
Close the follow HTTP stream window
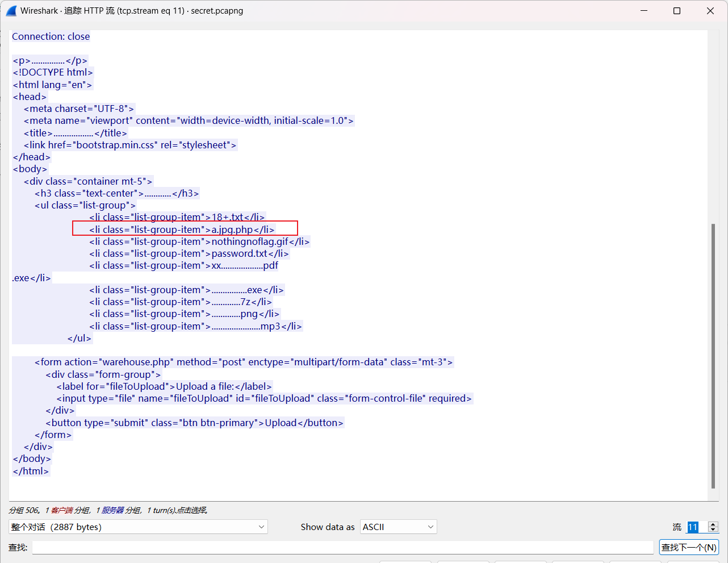710,11
